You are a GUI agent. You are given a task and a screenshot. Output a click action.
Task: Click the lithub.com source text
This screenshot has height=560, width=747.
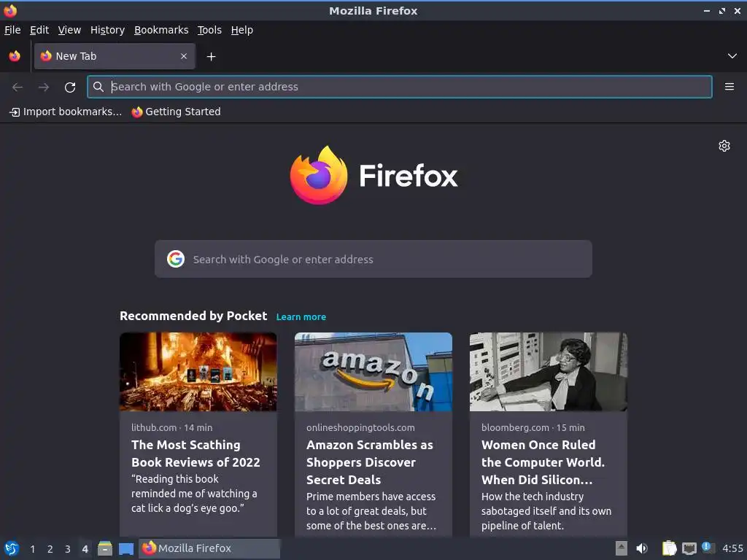coord(154,427)
